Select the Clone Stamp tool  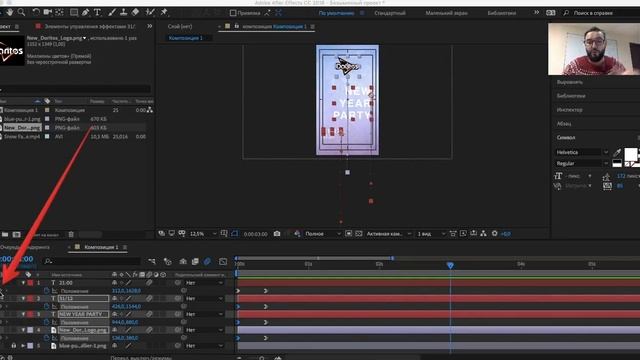[123, 13]
